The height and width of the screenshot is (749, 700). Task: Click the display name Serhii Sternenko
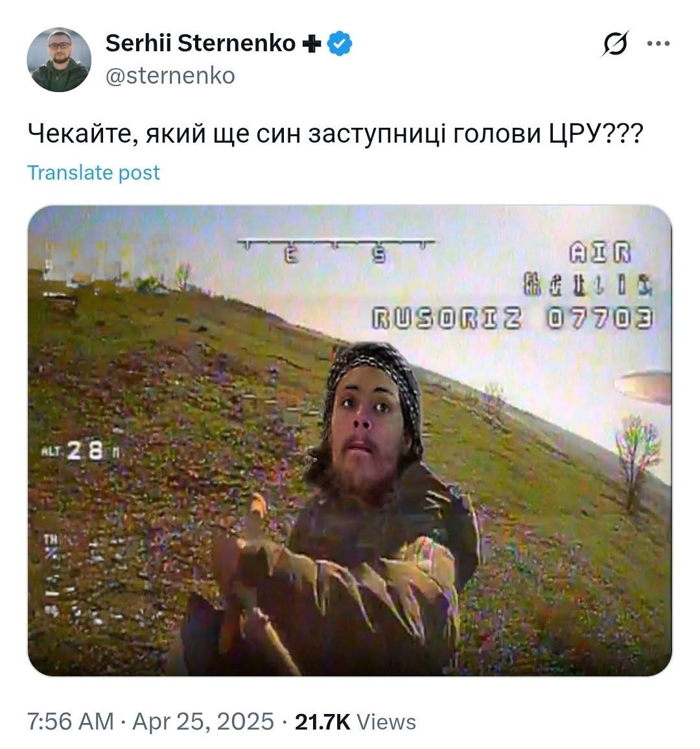(x=200, y=43)
